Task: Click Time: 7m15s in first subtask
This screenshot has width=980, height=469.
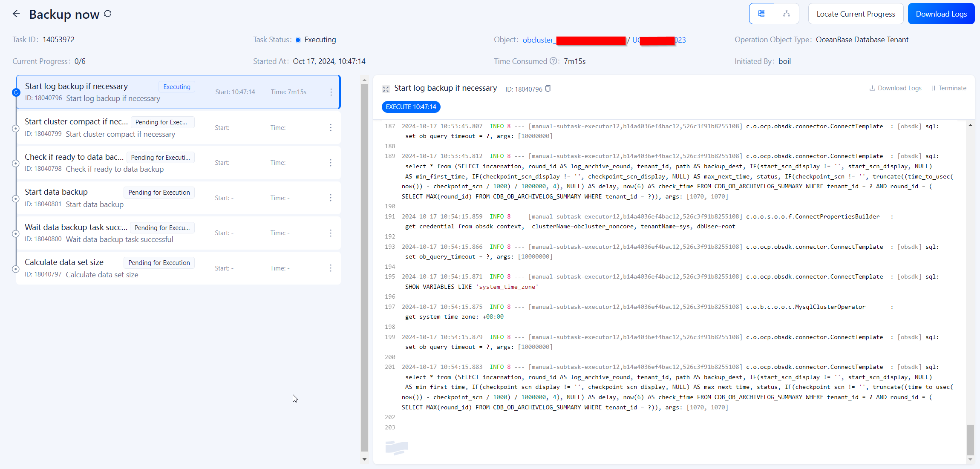Action: [288, 92]
